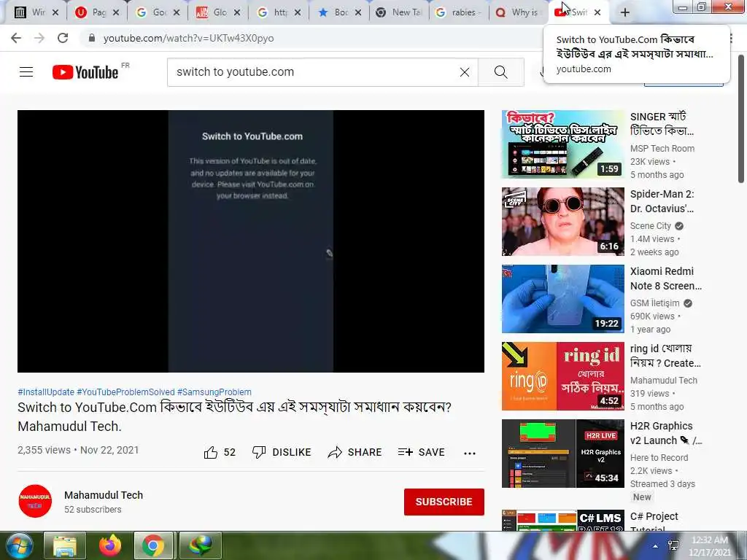Click the 'Here to Record' channel name
Viewport: 747px width, 560px height.
coord(659,458)
